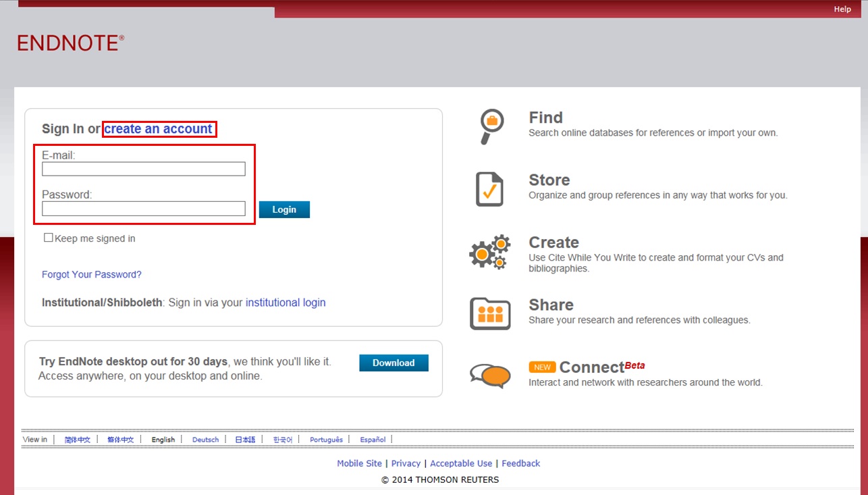Focus the E-mail input field
This screenshot has height=495, width=868.
click(x=144, y=169)
